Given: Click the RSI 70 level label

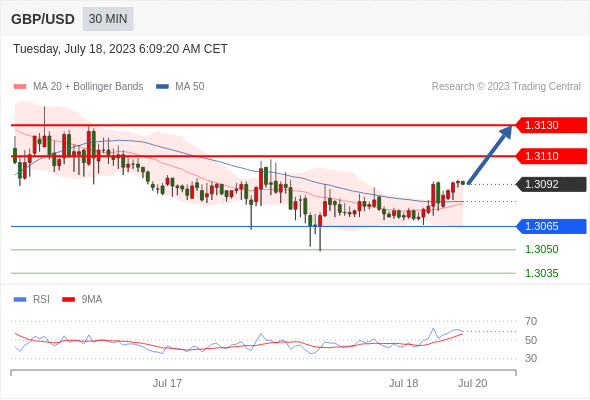Looking at the screenshot, I should [531, 321].
